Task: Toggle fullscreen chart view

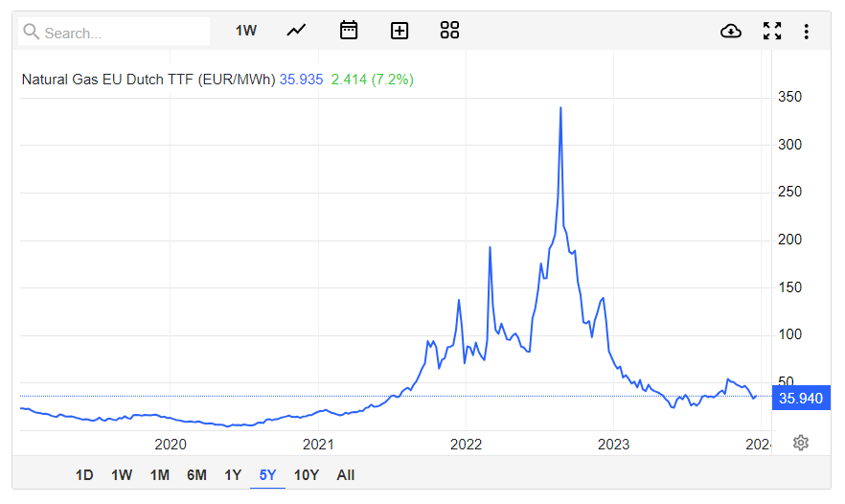Action: [772, 31]
